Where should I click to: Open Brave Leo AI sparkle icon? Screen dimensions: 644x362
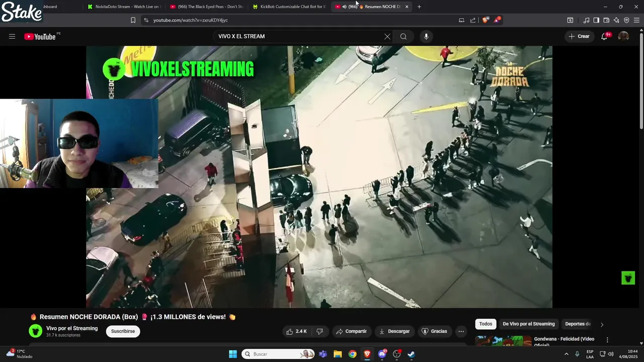[x=616, y=20]
